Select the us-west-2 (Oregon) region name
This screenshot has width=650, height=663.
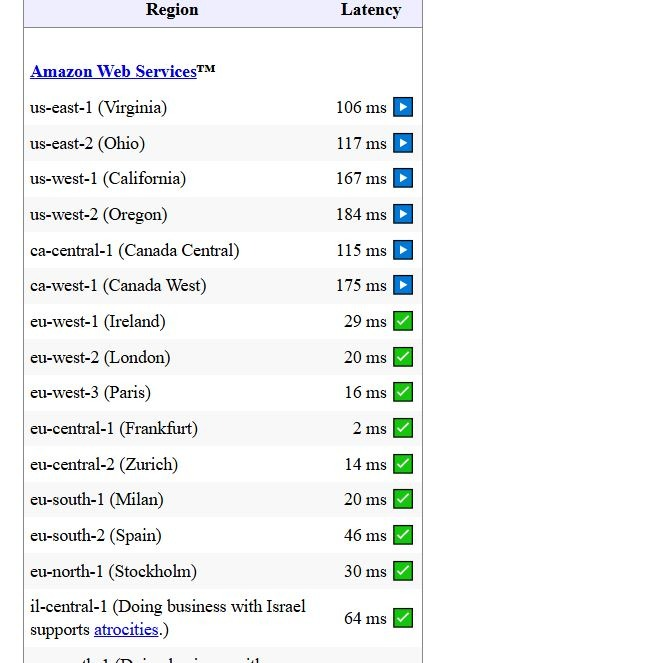99,214
